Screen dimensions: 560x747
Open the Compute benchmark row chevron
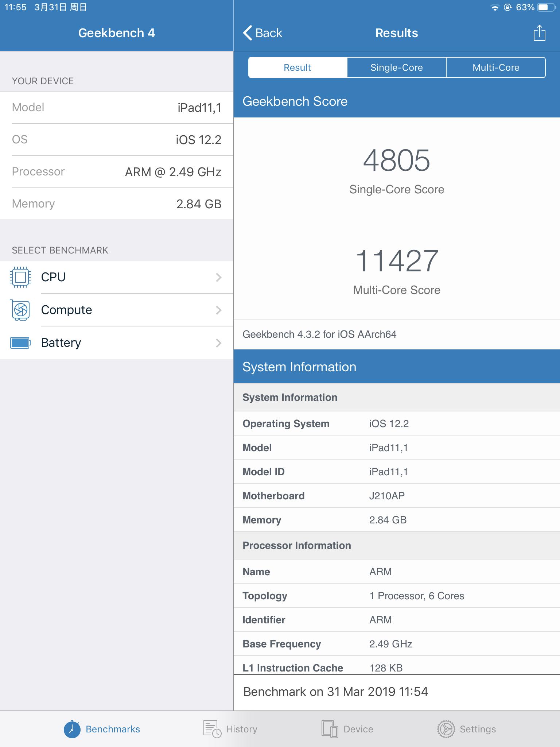[x=218, y=310]
